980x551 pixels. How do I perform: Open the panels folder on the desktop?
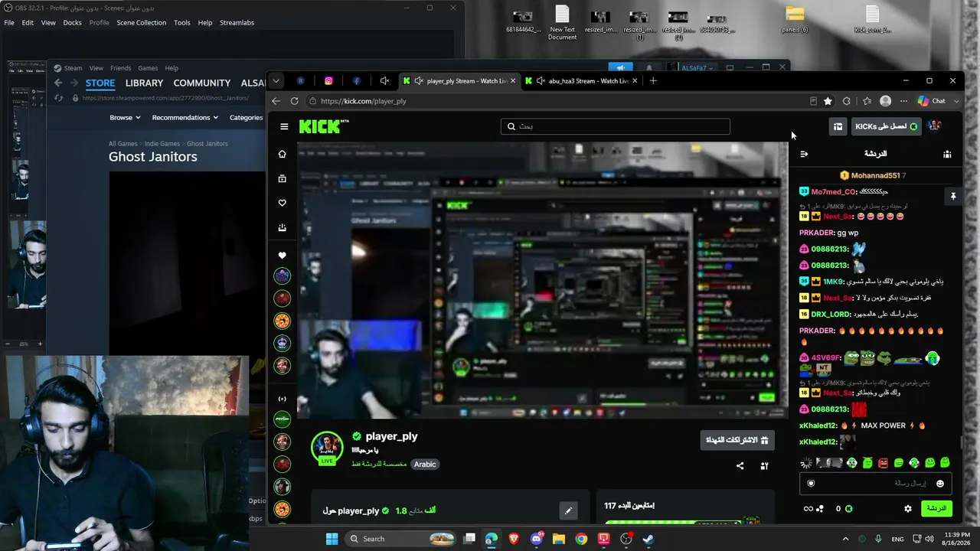click(795, 20)
